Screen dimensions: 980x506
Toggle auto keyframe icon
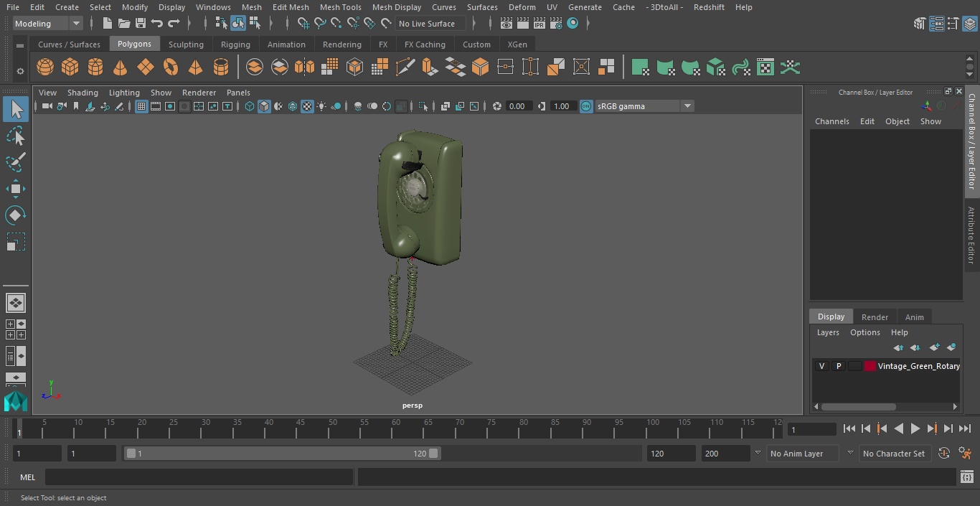click(x=944, y=454)
